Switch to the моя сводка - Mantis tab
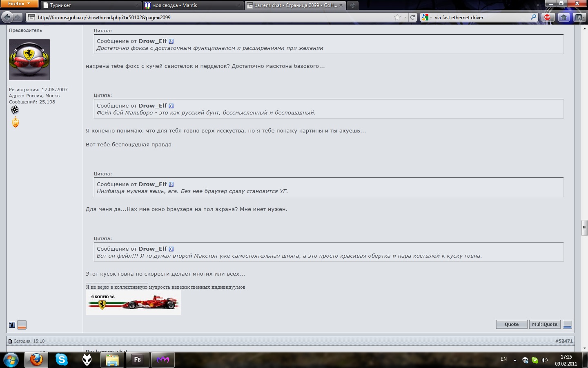The width and height of the screenshot is (588, 368). pyautogui.click(x=192, y=5)
